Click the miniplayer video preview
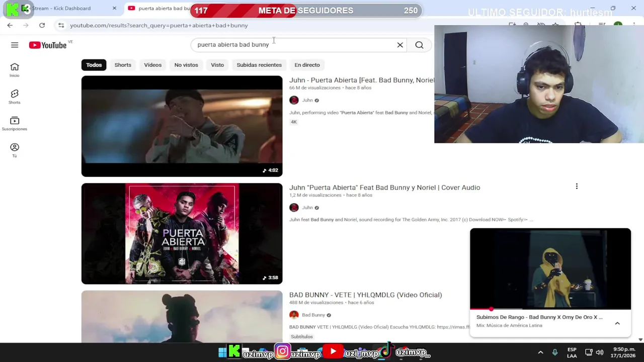644x362 pixels. 550,268
